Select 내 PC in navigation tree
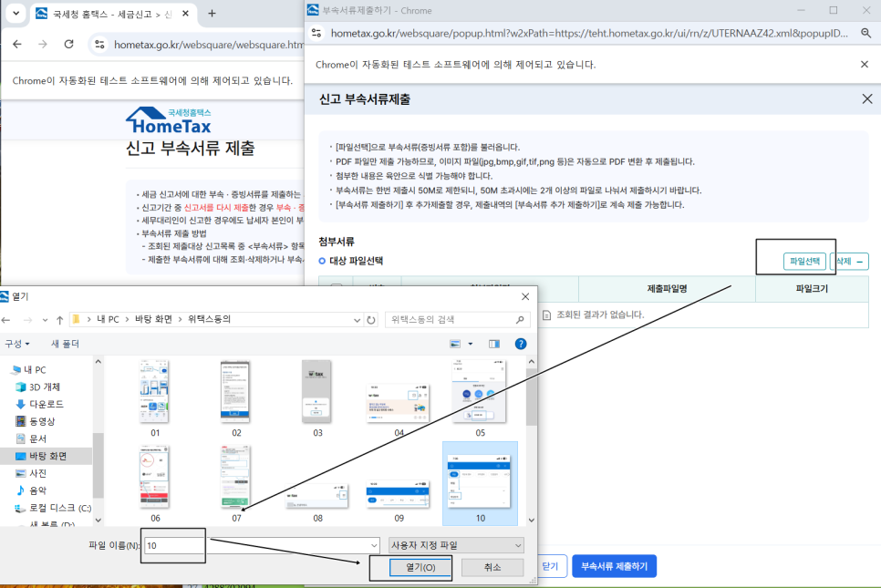The image size is (881, 588). pos(29,369)
